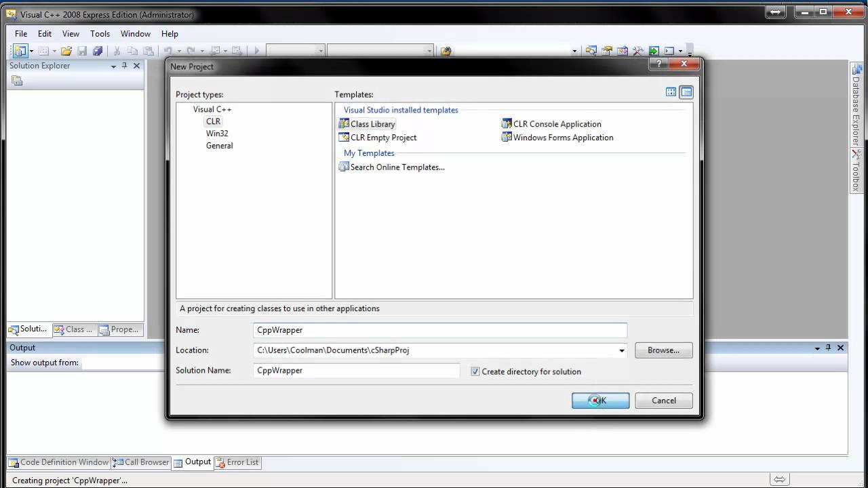Image resolution: width=868 pixels, height=488 pixels.
Task: Select the Class Library template
Action: click(367, 124)
